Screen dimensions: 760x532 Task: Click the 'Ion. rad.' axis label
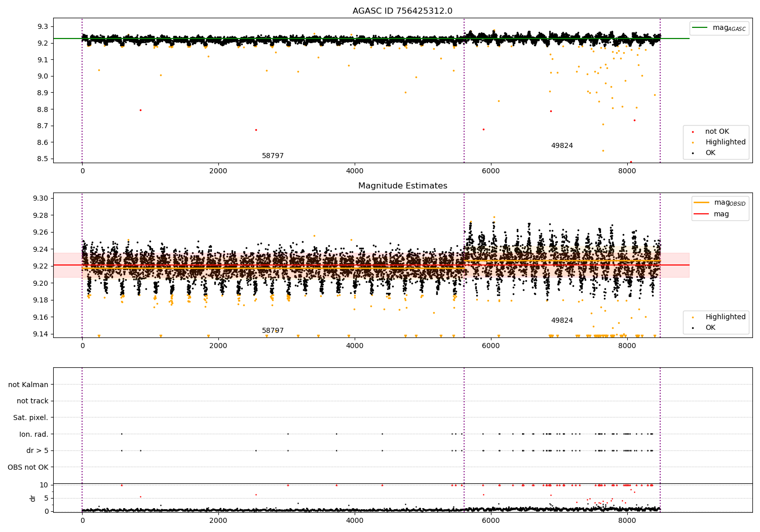pos(34,434)
